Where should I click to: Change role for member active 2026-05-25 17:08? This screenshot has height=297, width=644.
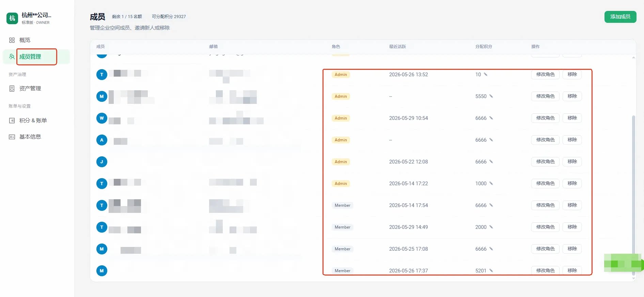tap(545, 249)
